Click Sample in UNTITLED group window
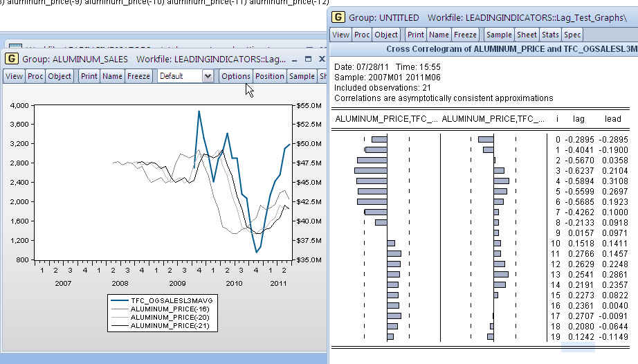Image resolution: width=638 pixels, height=364 pixels. click(x=499, y=35)
